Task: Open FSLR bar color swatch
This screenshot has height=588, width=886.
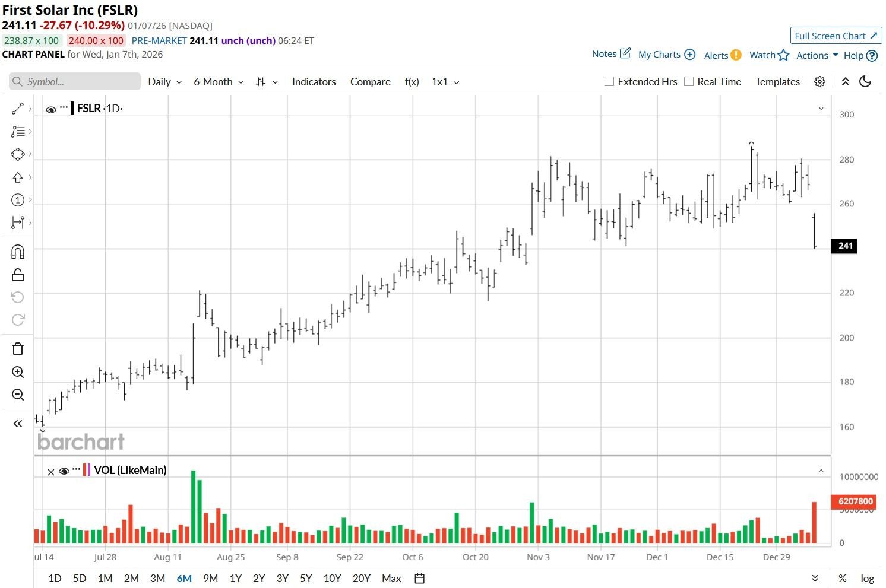Action: (72, 108)
